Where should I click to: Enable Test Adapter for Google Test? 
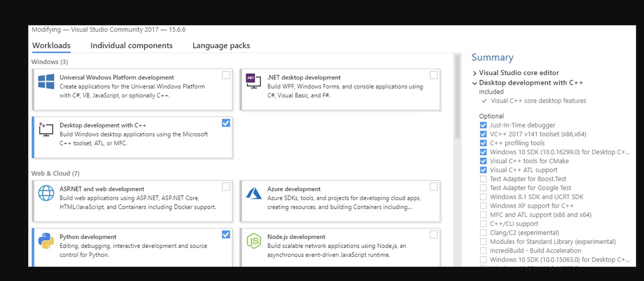483,188
